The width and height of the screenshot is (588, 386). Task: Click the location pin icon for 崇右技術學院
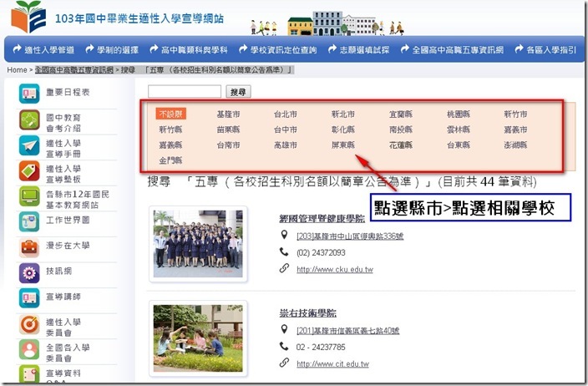coord(284,329)
